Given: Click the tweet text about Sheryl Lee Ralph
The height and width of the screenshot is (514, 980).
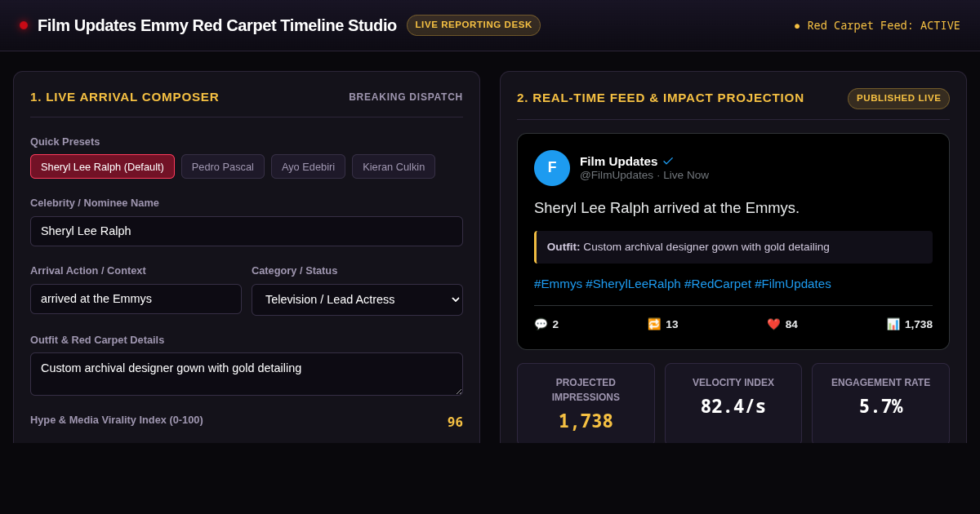Looking at the screenshot, I should (666, 208).
